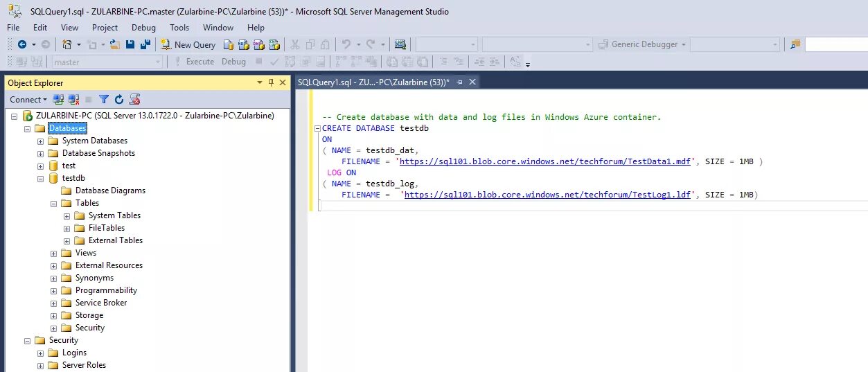Click the Connect Object Explorer icon
This screenshot has height=372, width=868.
[59, 100]
